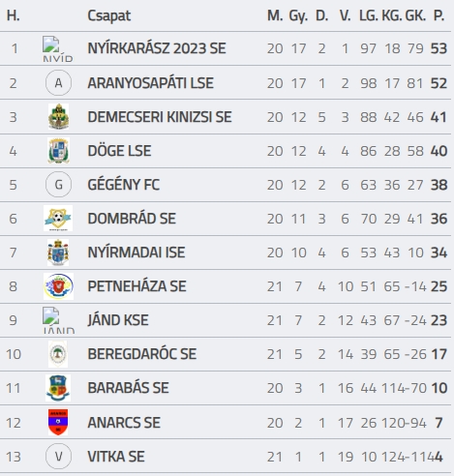Open the ARANYOSAPÁTI LSE team page

pyautogui.click(x=151, y=83)
